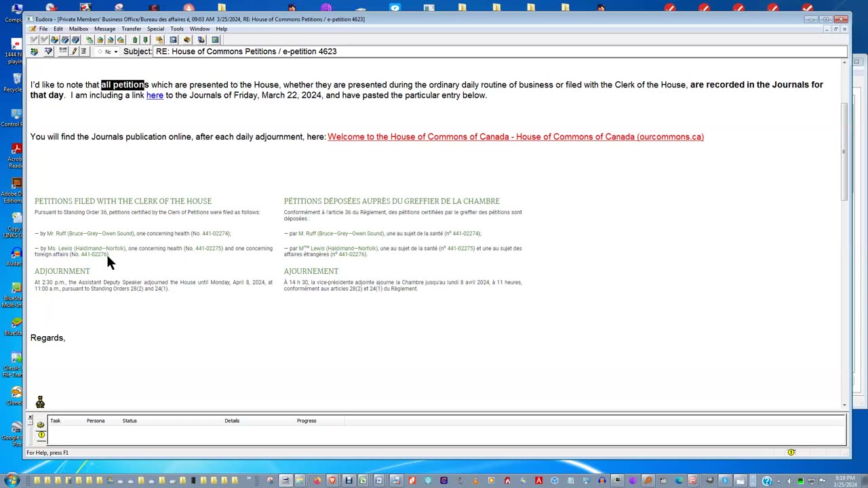This screenshot has height=488, width=868.
Task: Click the message scrollbar down arrow
Action: [844, 405]
